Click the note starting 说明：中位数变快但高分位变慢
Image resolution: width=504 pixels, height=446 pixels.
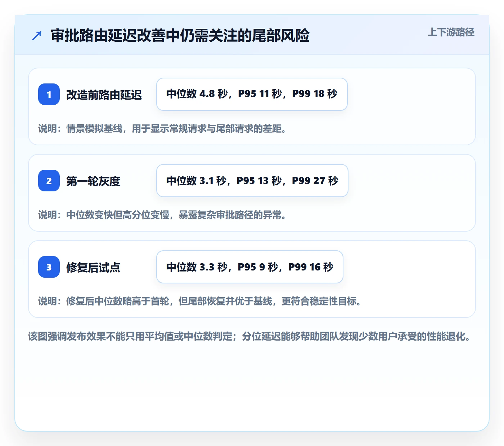point(162,215)
